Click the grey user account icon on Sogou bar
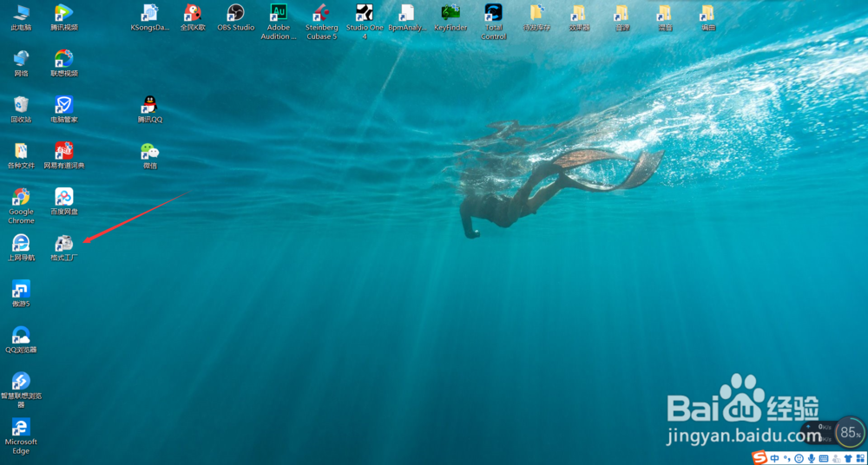Screen dimensions: 868x465 [x=836, y=458]
